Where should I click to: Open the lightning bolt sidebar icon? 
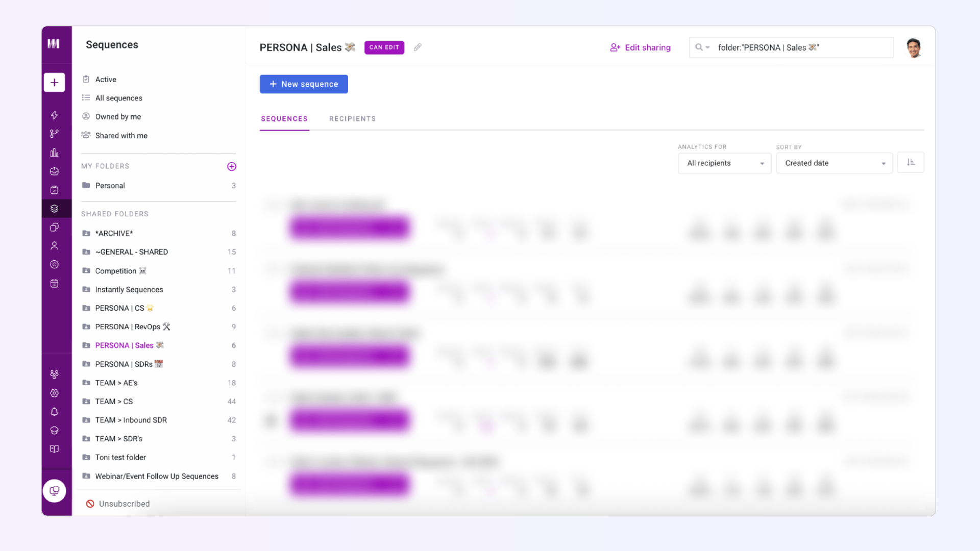click(x=54, y=115)
